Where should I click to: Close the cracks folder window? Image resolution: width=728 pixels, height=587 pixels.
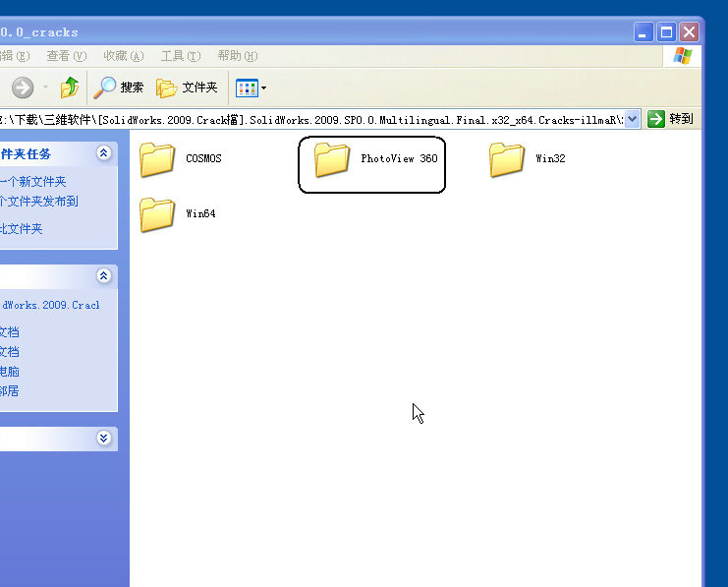(690, 32)
